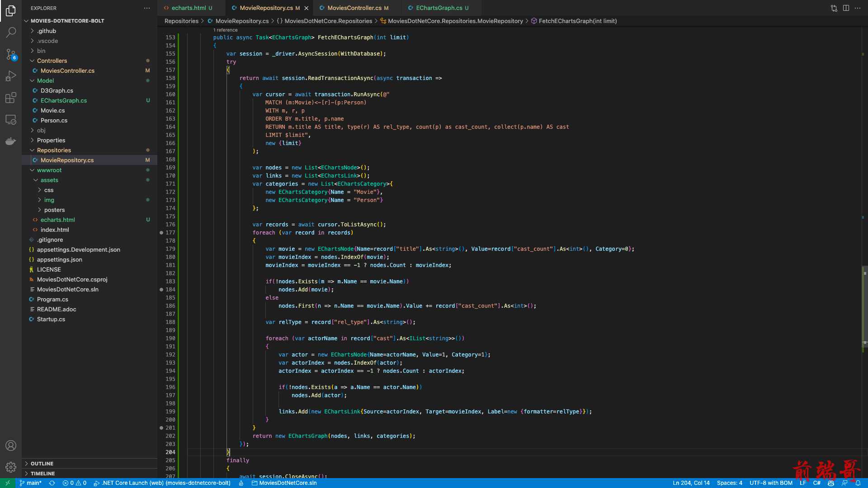Change indentation via Spaces: 4
The height and width of the screenshot is (488, 868).
click(x=729, y=483)
